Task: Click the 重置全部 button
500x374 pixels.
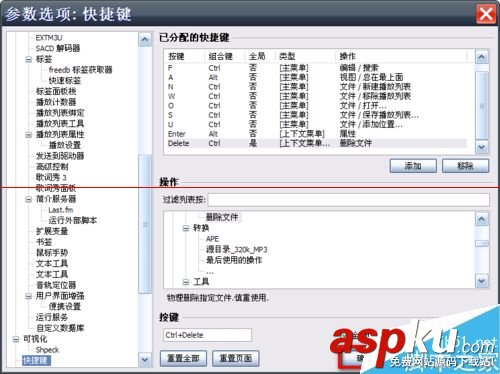Action: tap(183, 358)
